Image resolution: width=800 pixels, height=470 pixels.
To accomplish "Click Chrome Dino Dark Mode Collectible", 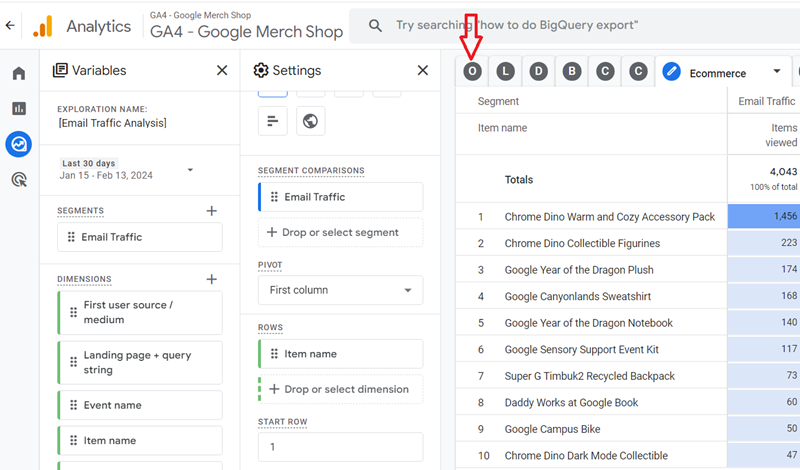I will click(586, 456).
